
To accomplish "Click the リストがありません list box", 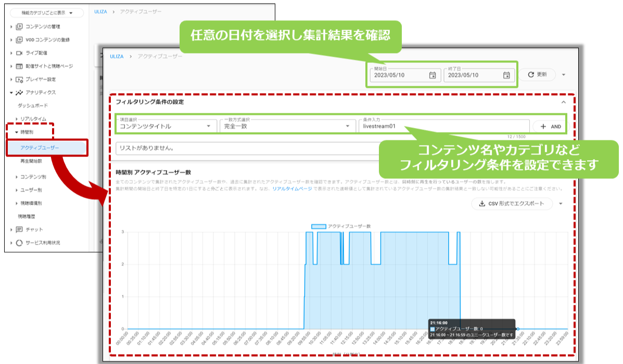I will coord(247,148).
